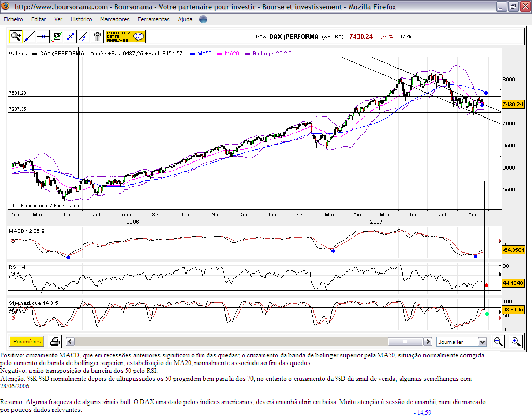This screenshot has width=532, height=416.
Task: Click the -0,74% change value
Action: tap(384, 37)
